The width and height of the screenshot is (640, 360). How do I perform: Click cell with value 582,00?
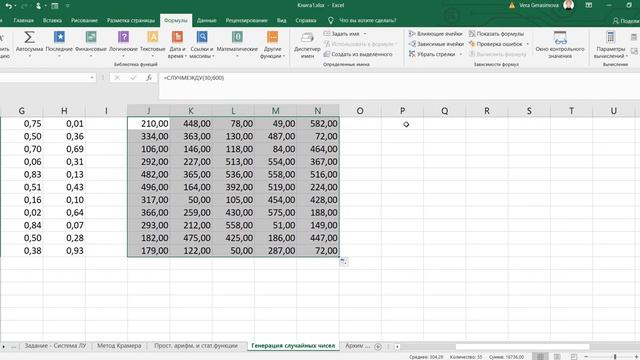(x=318, y=123)
